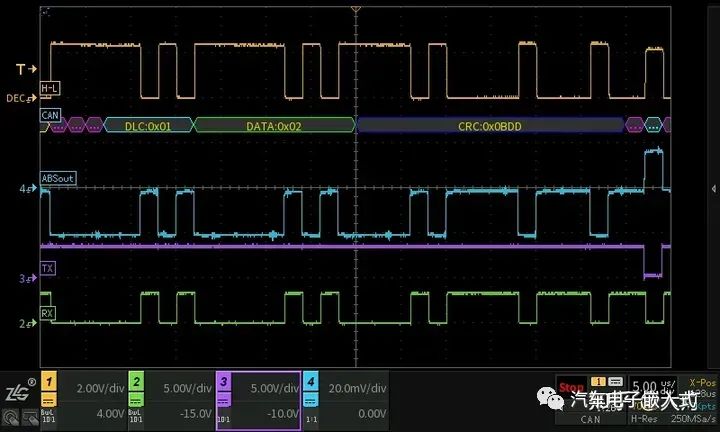Click the X-Pos label
This screenshot has width=720, height=432.
point(703,382)
